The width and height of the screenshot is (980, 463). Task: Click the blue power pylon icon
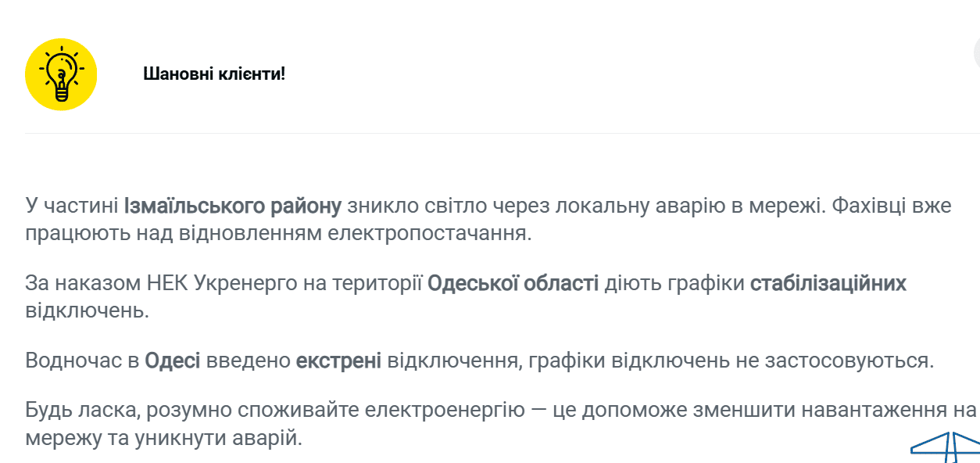(949, 447)
